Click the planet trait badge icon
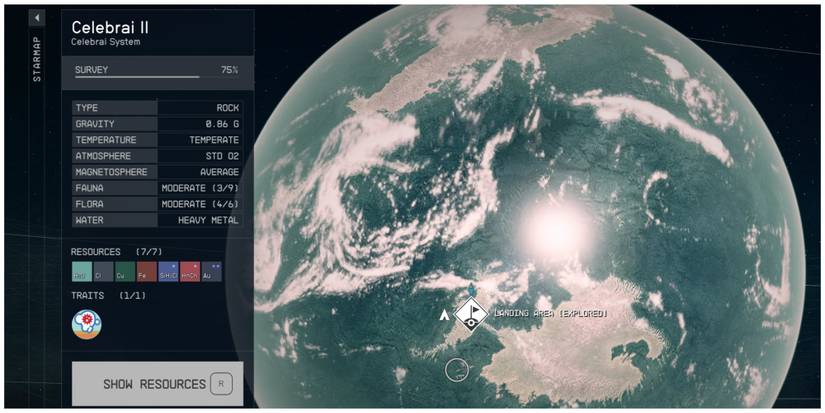The width and height of the screenshot is (825, 413). point(87,324)
